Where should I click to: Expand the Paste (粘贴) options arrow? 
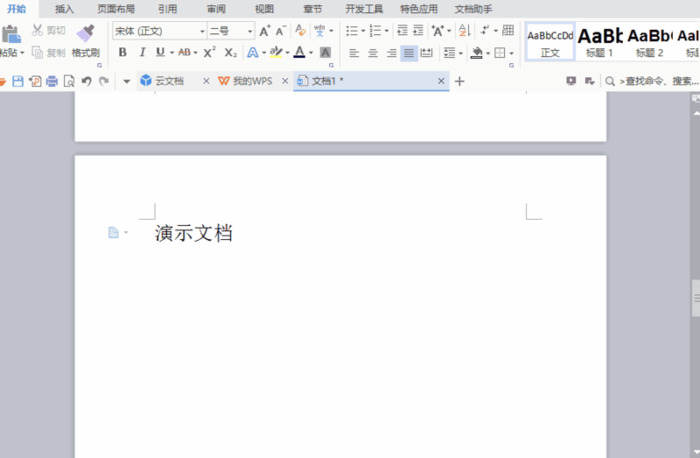tap(22, 53)
